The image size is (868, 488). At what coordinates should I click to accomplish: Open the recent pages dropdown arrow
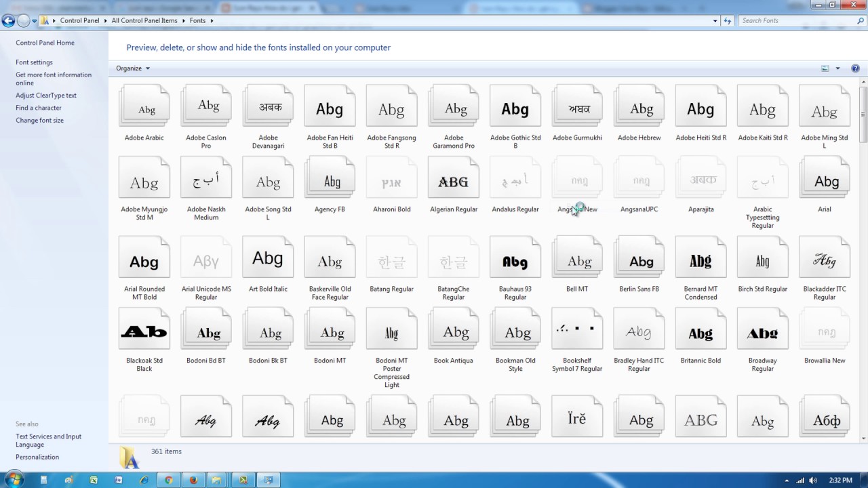coord(35,21)
